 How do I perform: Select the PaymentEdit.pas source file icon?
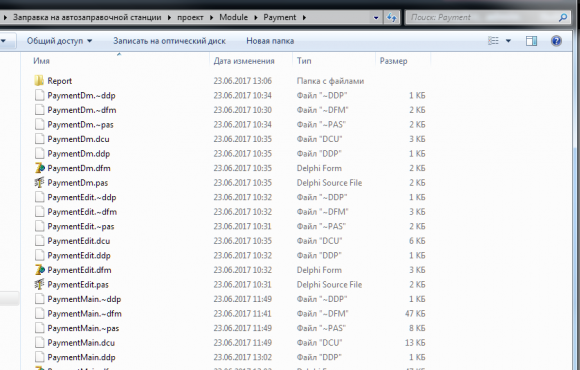pyautogui.click(x=39, y=285)
